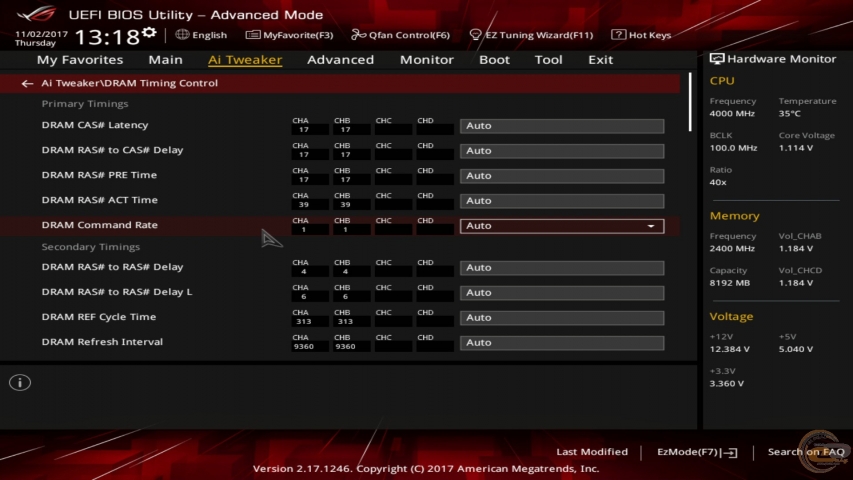Switch to Main tab
This screenshot has height=480, width=853.
click(165, 59)
